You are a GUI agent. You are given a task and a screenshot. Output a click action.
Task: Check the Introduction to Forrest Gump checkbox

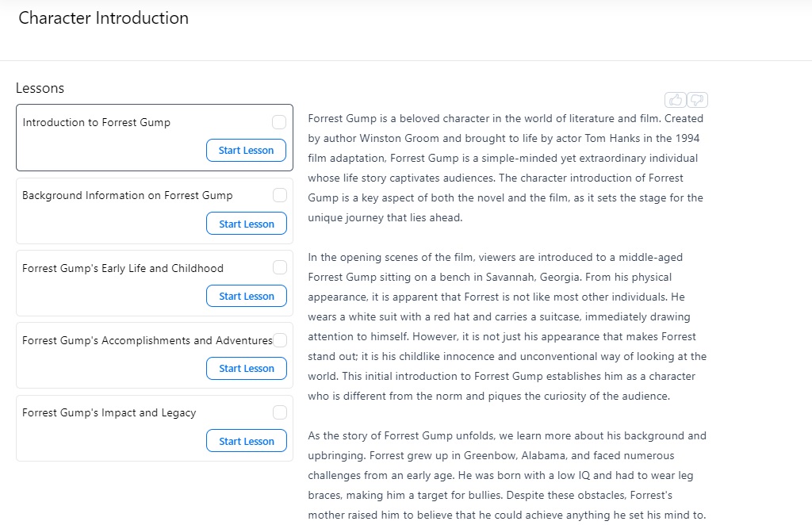(x=279, y=122)
